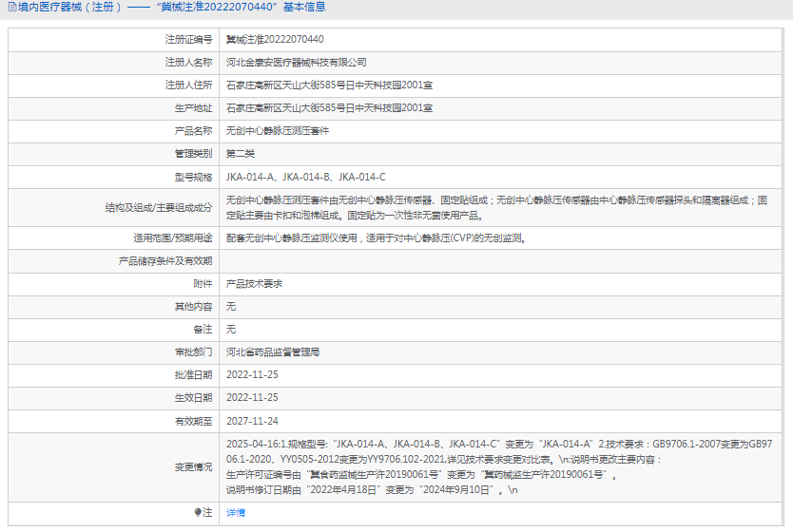The image size is (793, 532).
Task: Select the 无 value in 备注 row
Action: pos(231,330)
